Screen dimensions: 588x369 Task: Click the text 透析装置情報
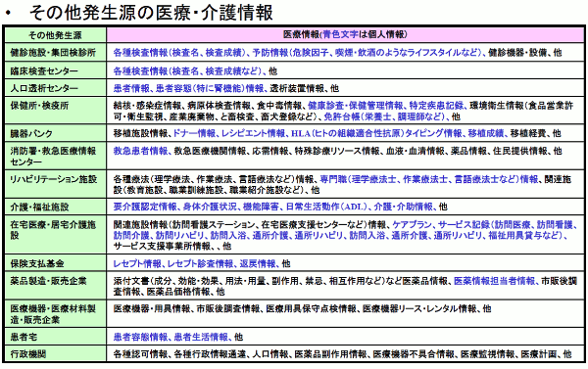(297, 88)
